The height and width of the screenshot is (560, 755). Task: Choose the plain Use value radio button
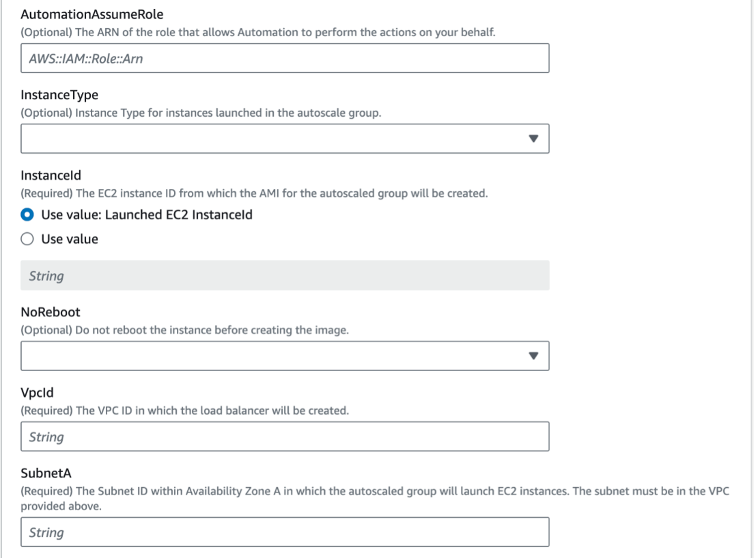click(28, 239)
